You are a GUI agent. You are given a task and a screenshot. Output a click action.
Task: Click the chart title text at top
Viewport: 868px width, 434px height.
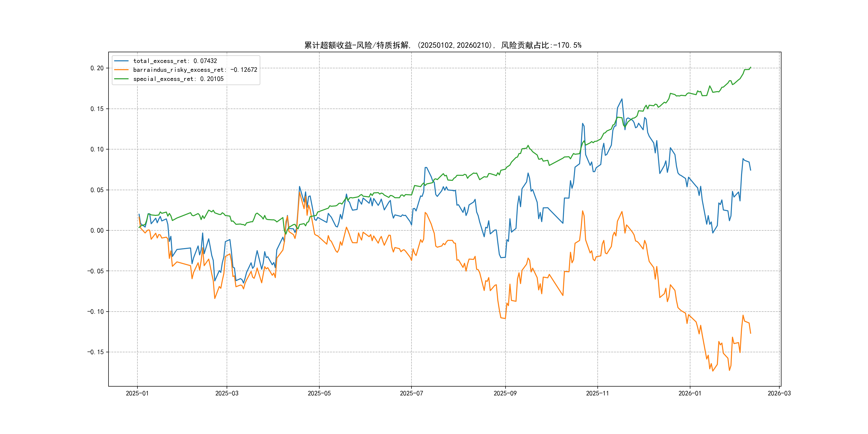(443, 45)
